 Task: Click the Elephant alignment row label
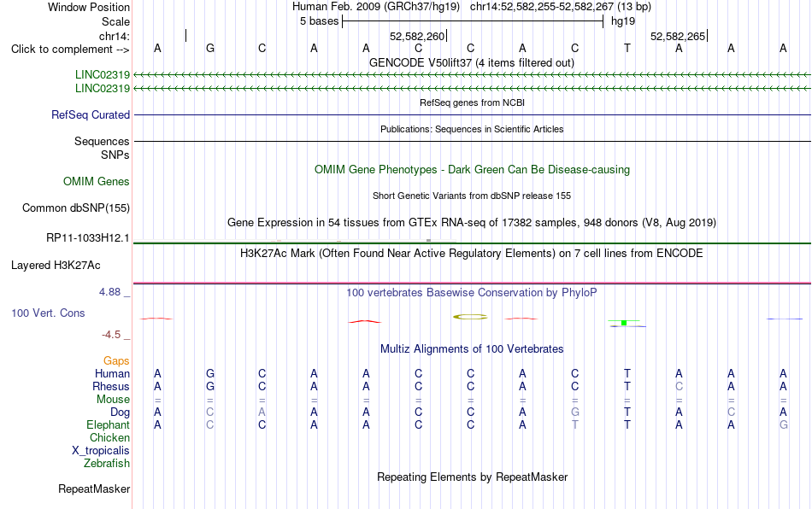pyautogui.click(x=108, y=424)
